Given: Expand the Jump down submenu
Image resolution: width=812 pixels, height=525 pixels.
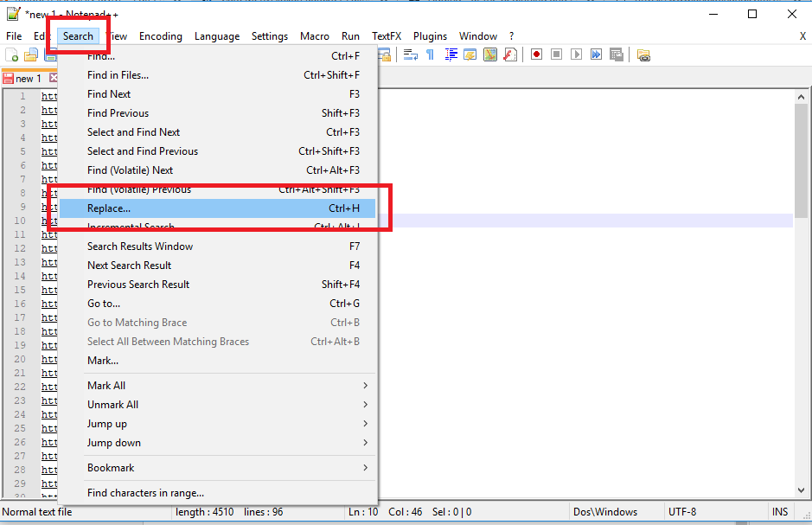Looking at the screenshot, I should 218,443.
